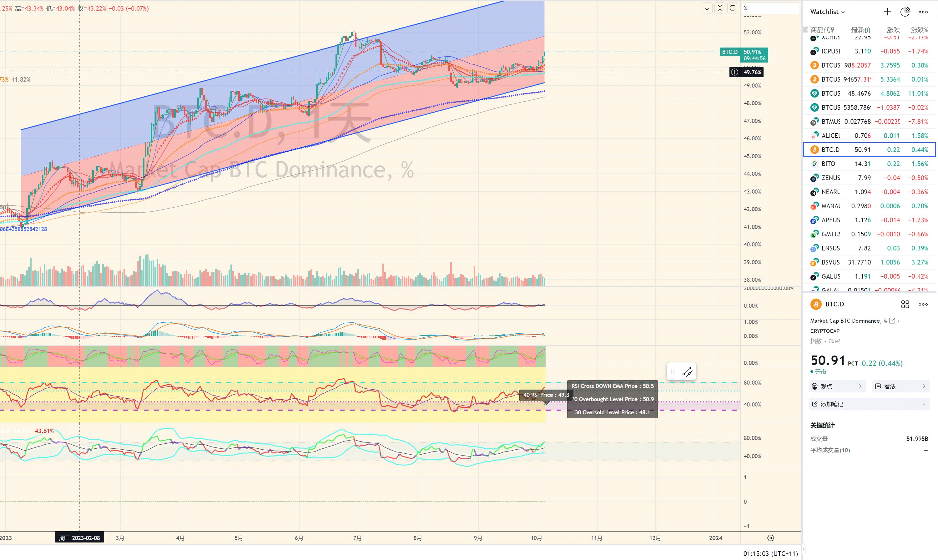Sort by 涨跌 column header
Image resolution: width=938 pixels, height=560 pixels.
pyautogui.click(x=893, y=30)
